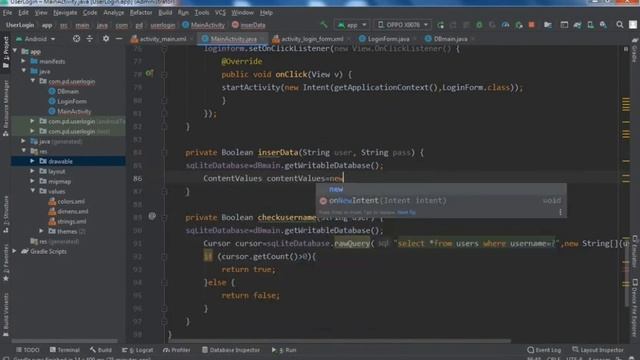Select onNewIntent autocomplete suggestion

tap(441, 200)
